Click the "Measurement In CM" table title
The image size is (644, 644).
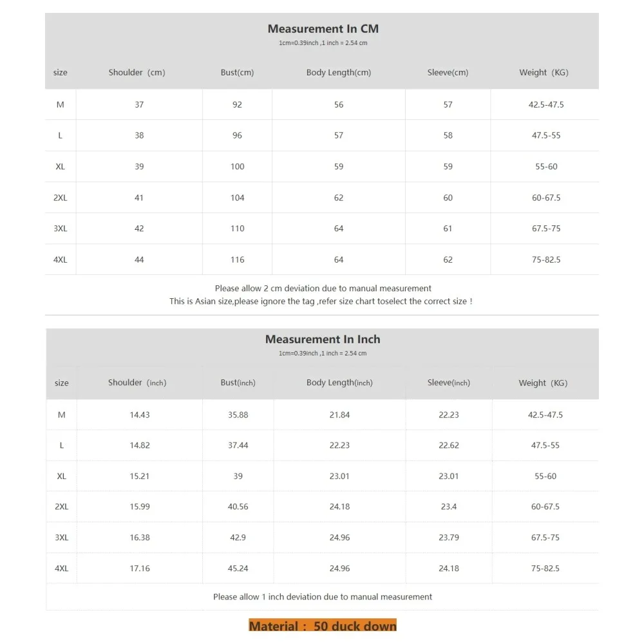(x=323, y=29)
